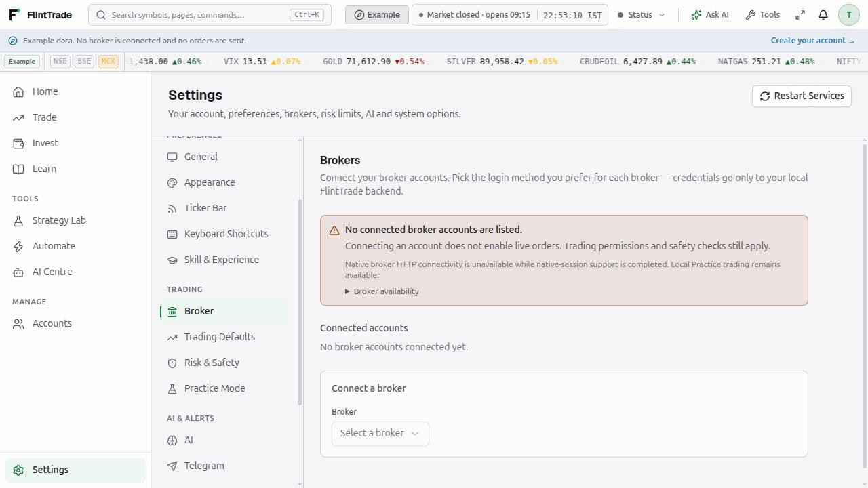Click Restart Services button
The height and width of the screenshot is (488, 868).
coord(802,96)
